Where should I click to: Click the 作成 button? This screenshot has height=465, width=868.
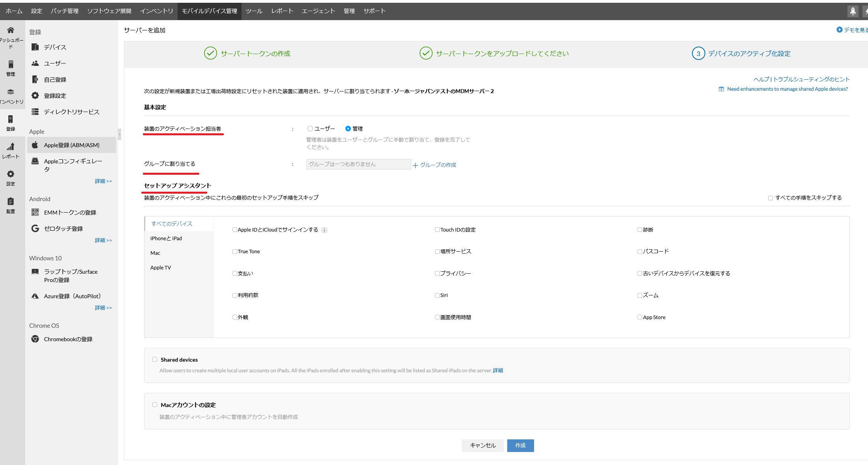coord(520,445)
